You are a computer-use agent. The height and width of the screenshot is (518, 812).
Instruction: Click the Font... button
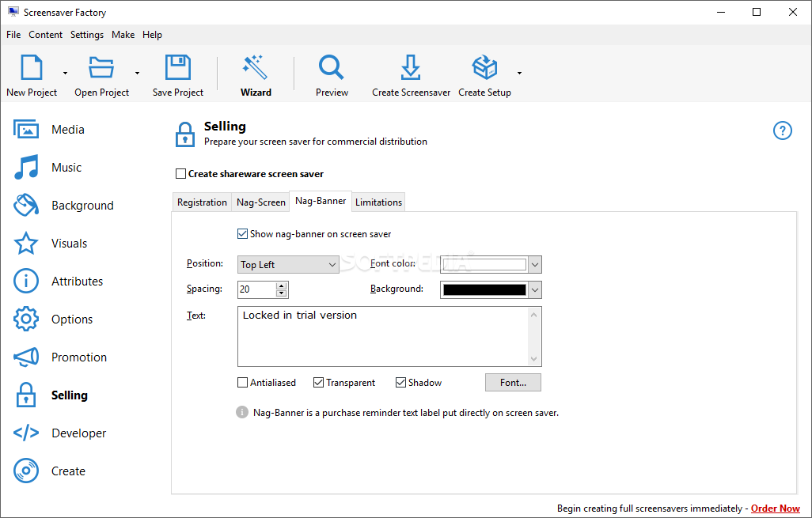click(x=513, y=383)
